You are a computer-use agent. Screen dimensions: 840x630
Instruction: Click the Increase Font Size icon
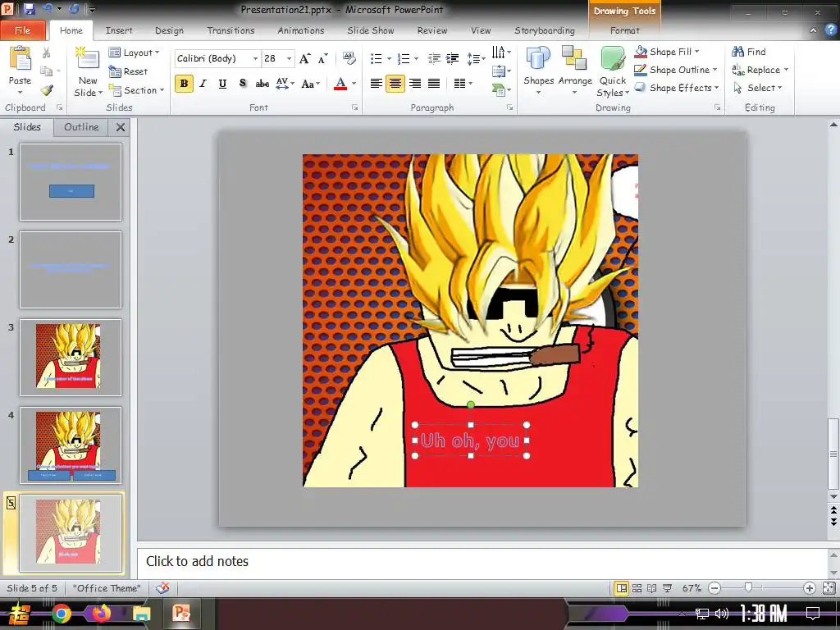[x=305, y=58]
